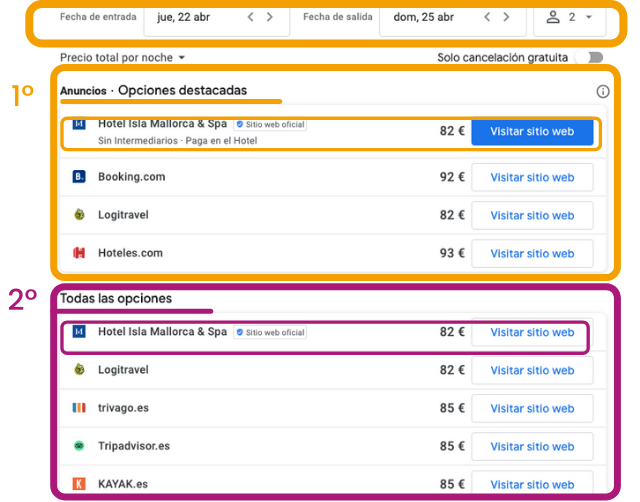The image size is (640, 502).
Task: Select Booking.com provider name
Action: tap(131, 177)
